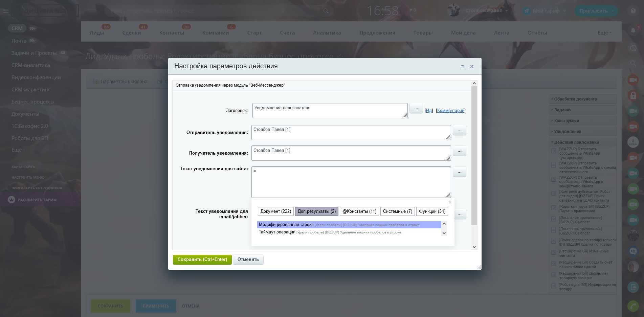Click the magnifier icon in the top search bar
The width and height of the screenshot is (644, 317).
[326, 11]
